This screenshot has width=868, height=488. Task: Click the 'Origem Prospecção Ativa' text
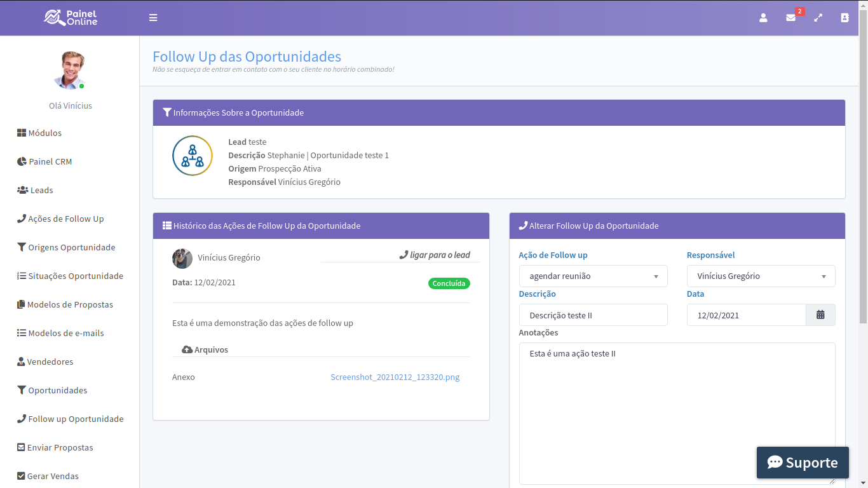[275, 168]
